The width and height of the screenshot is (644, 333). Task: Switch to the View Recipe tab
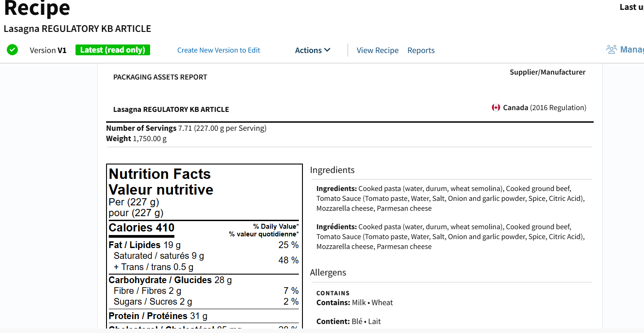(x=378, y=50)
